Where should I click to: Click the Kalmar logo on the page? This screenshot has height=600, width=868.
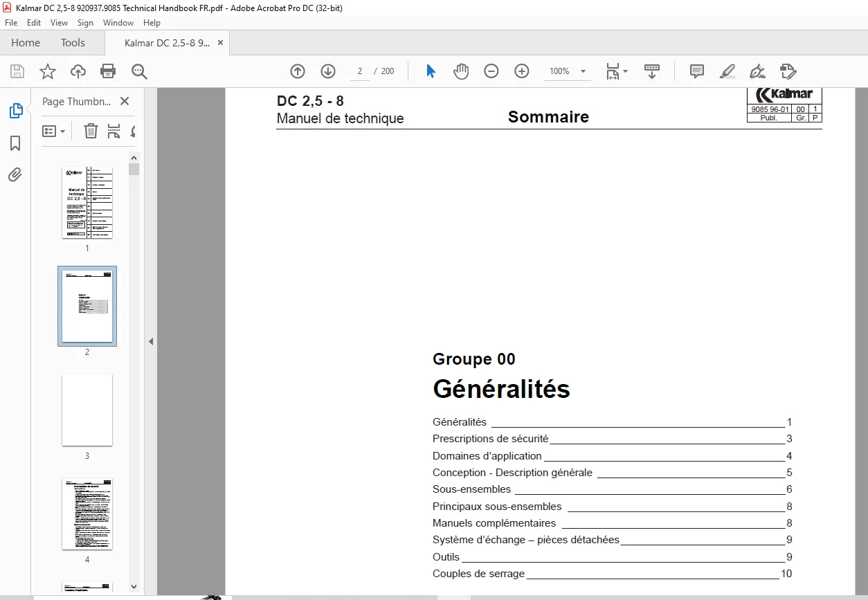pyautogui.click(x=785, y=95)
